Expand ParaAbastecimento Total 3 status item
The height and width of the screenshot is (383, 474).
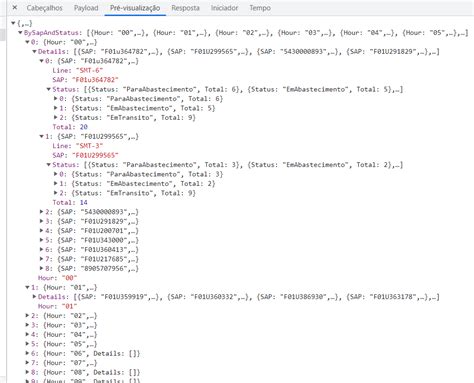pos(56,174)
